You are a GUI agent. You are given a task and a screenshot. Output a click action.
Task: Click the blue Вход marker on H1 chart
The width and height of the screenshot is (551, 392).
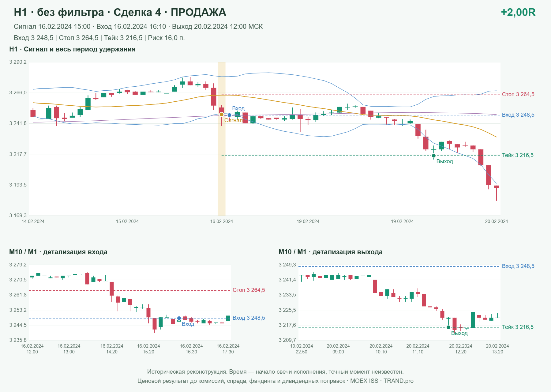(x=229, y=115)
